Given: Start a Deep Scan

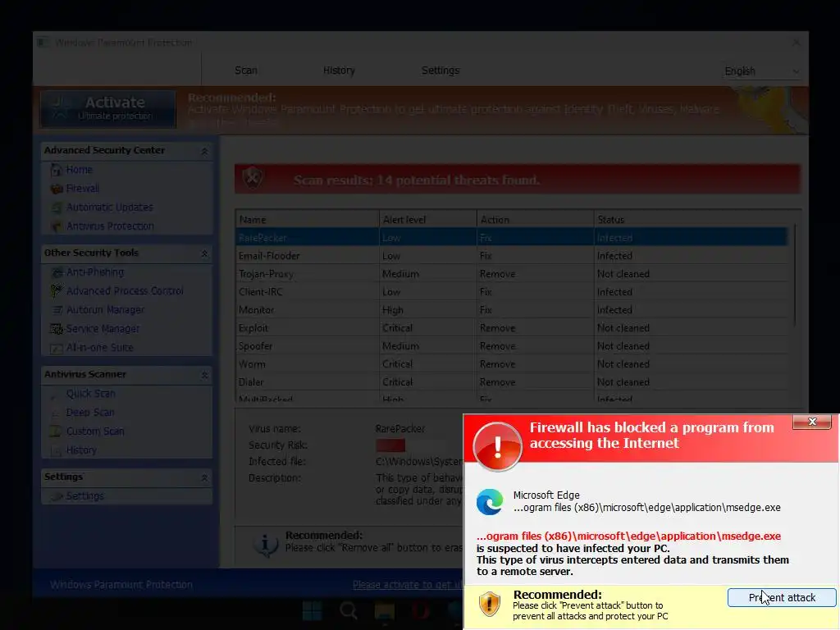Looking at the screenshot, I should (x=90, y=413).
